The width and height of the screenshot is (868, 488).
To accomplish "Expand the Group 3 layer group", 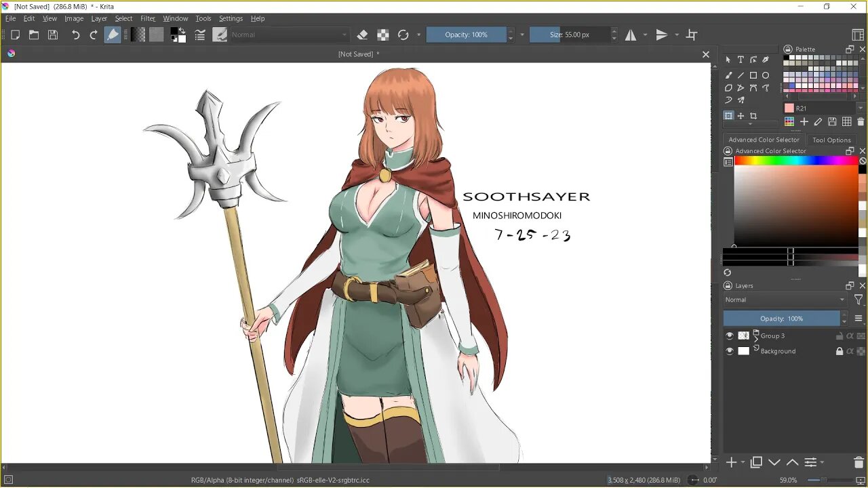I will [x=756, y=338].
